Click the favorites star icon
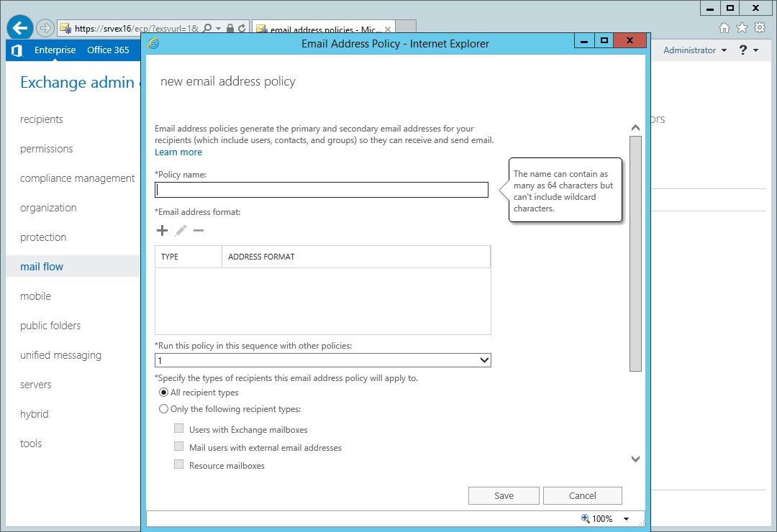 point(742,28)
